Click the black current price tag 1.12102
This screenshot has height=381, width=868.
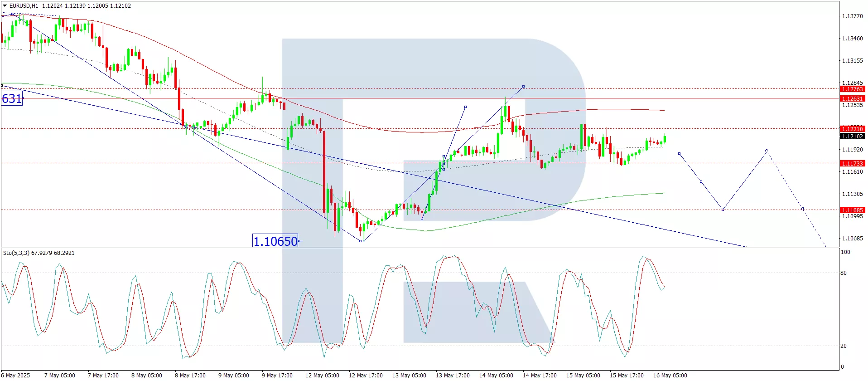tap(852, 137)
